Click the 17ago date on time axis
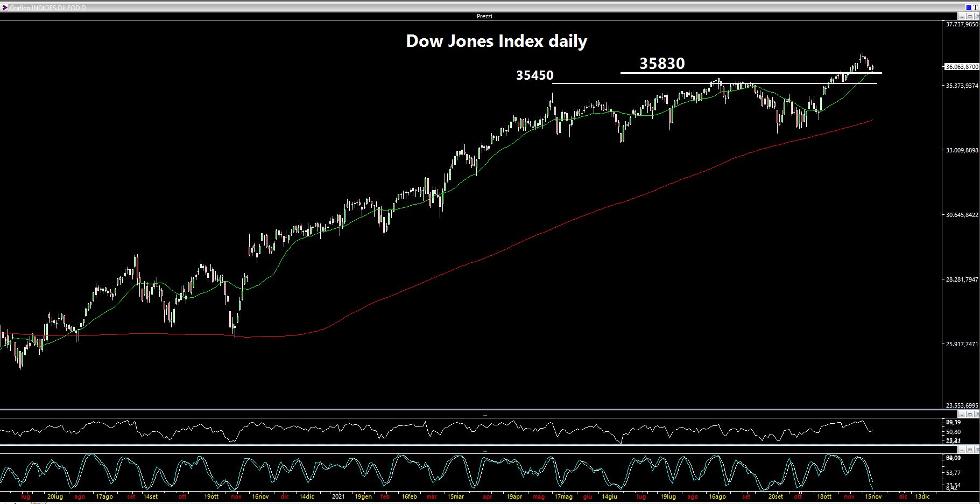Image resolution: width=980 pixels, height=504 pixels. click(x=104, y=496)
